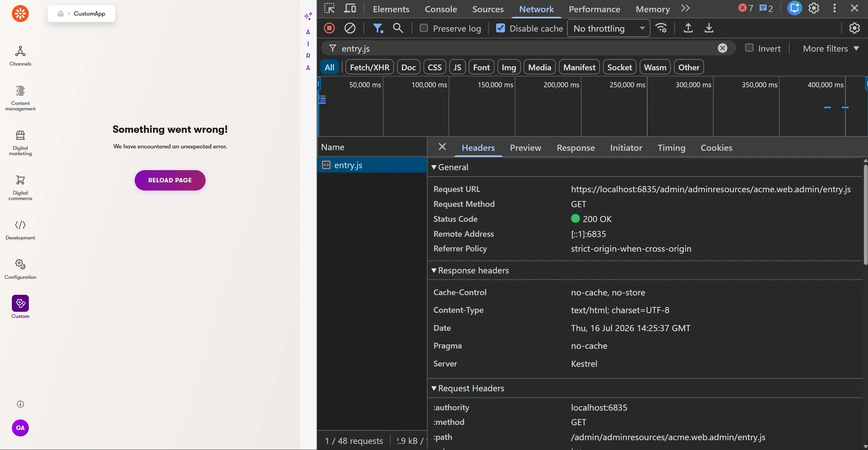Click the CustomApp breadcrumb link
This screenshot has height=450, width=868.
(90, 14)
